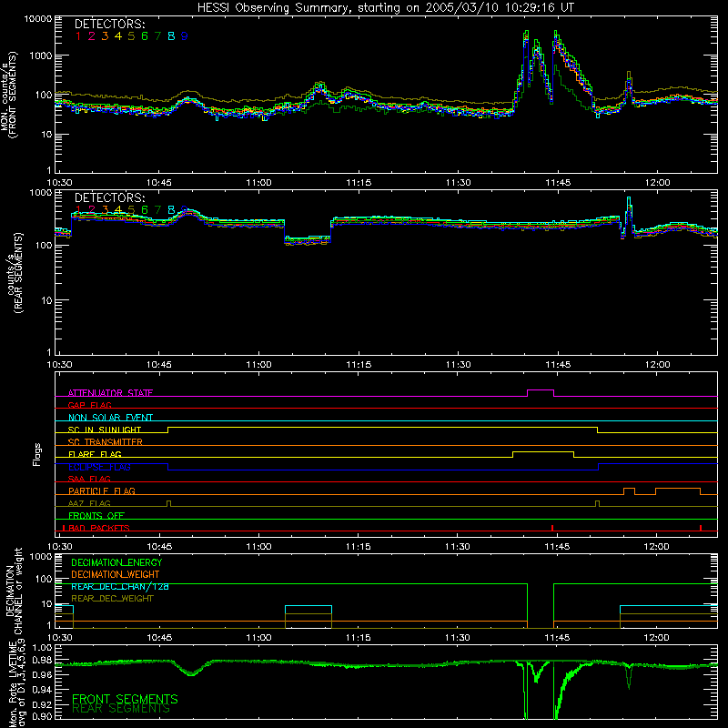728x728 pixels.
Task: Select green detector 6 label in front segments legend
Action: click(145, 36)
